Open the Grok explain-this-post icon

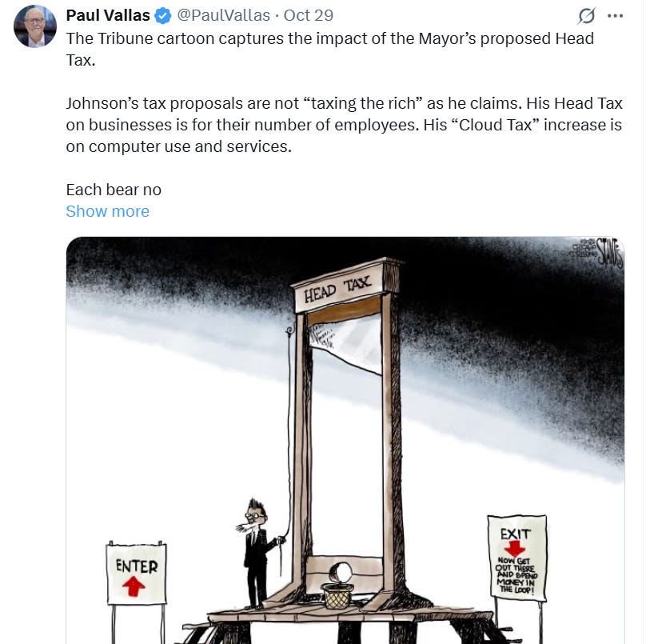pyautogui.click(x=587, y=16)
